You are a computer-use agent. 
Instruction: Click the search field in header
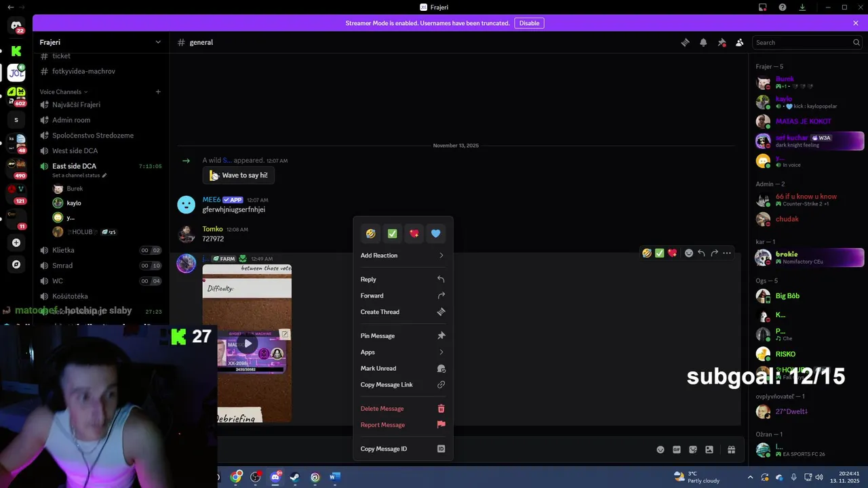click(807, 42)
